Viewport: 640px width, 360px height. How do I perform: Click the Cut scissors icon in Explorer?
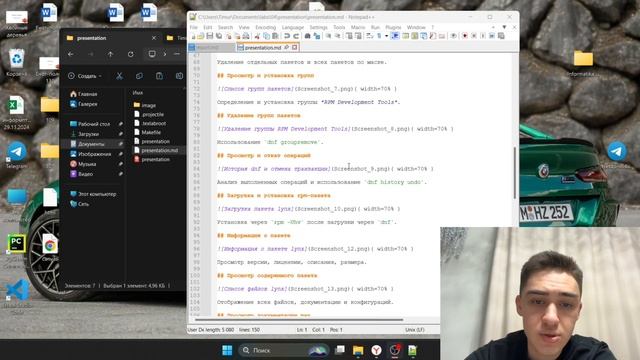point(119,76)
